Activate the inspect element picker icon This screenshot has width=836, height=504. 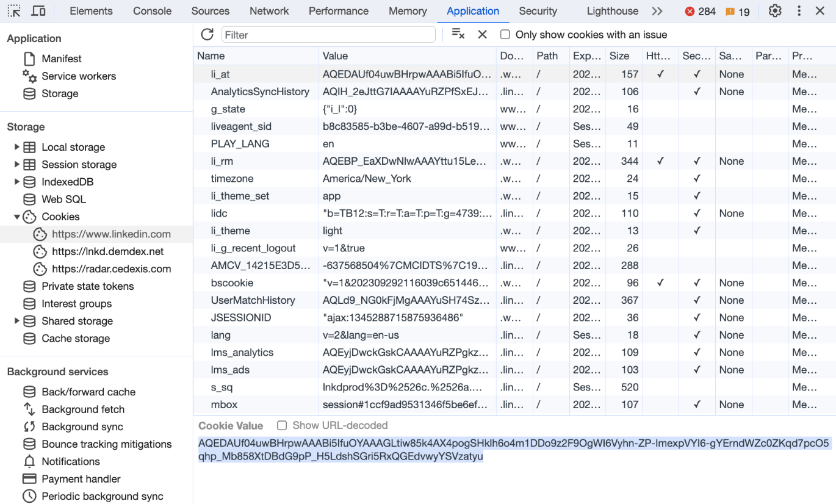(13, 11)
